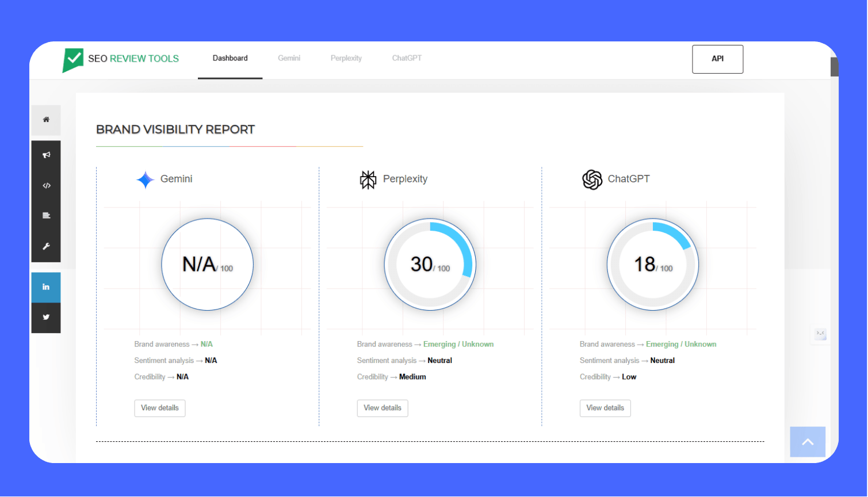The image size is (868, 497).
Task: Click the Twitter share icon
Action: [46, 318]
